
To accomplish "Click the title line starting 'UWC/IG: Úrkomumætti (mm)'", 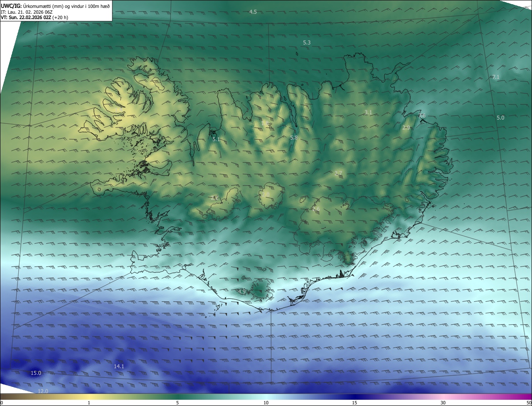I will coord(56,6).
